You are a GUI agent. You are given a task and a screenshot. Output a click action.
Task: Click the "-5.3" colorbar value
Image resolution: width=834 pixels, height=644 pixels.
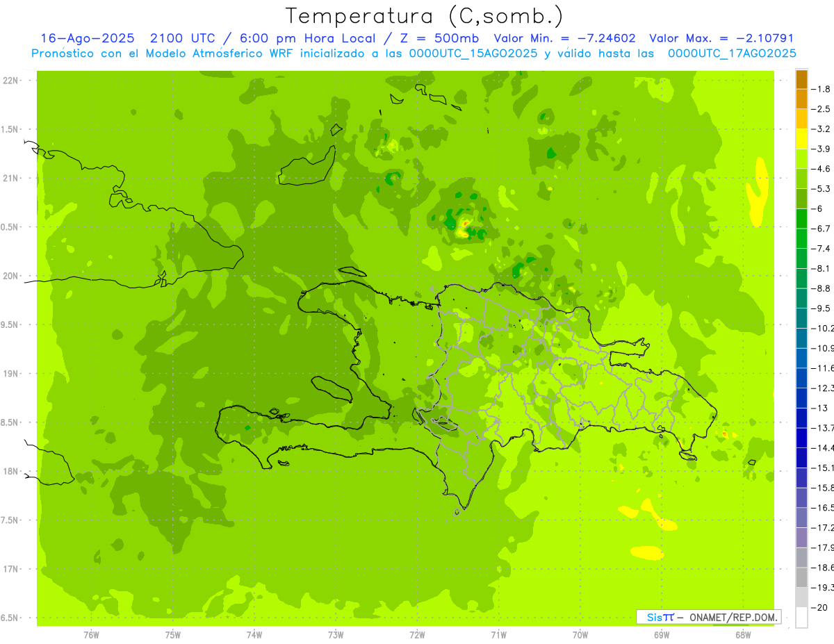(x=822, y=188)
